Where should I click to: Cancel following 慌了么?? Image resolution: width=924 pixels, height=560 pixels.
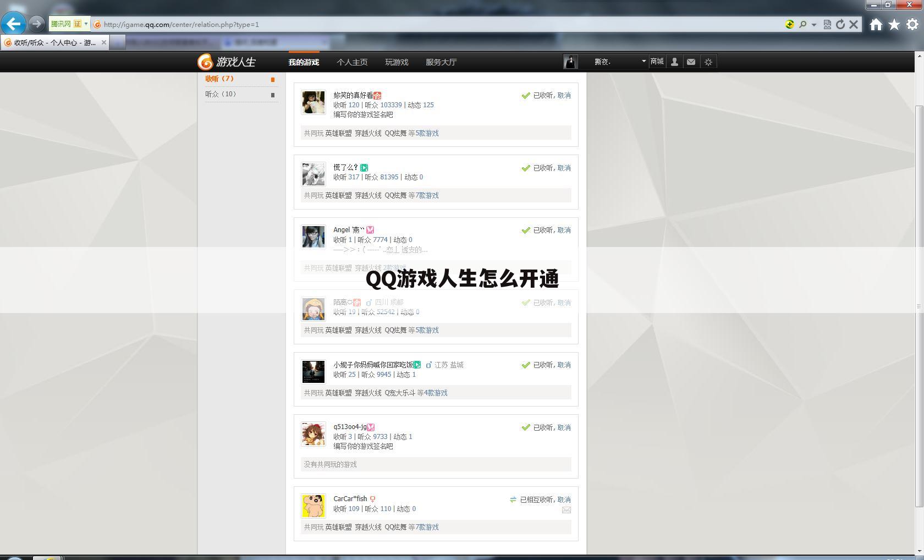point(564,168)
